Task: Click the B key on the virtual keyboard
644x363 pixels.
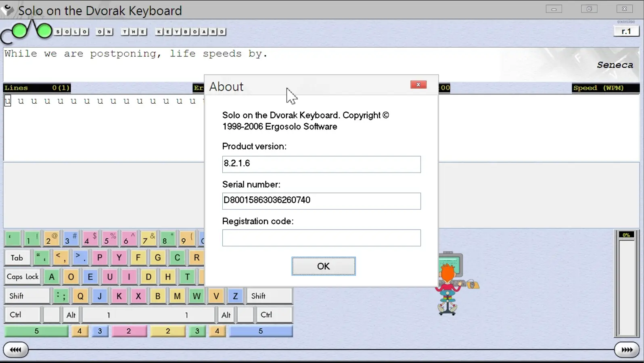Action: 158,296
